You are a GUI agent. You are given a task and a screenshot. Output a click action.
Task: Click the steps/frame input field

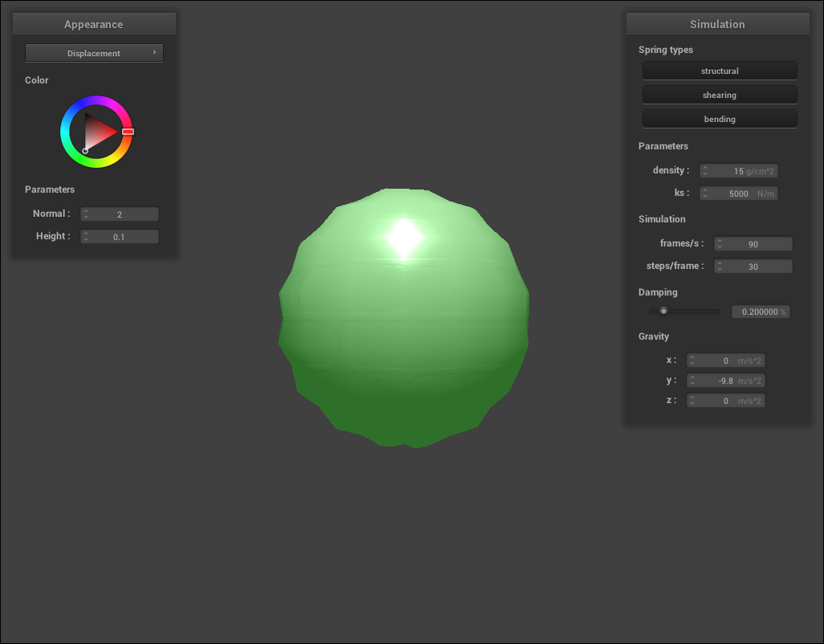(x=753, y=267)
